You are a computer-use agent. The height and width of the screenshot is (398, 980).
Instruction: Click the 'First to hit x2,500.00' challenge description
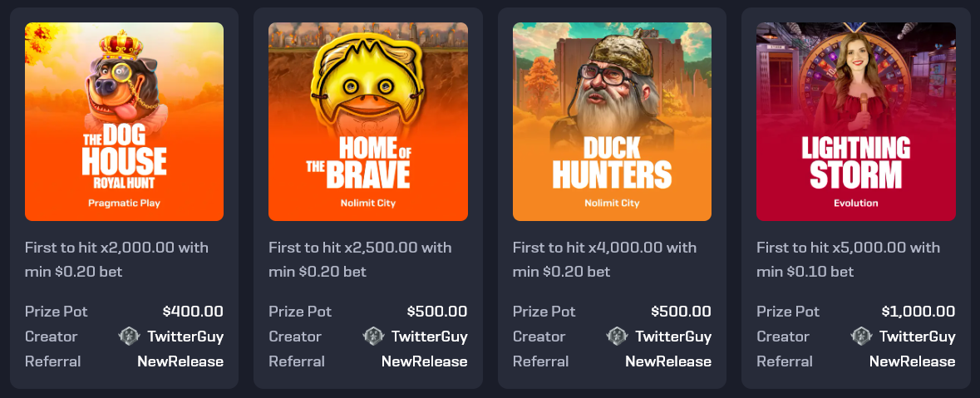360,259
